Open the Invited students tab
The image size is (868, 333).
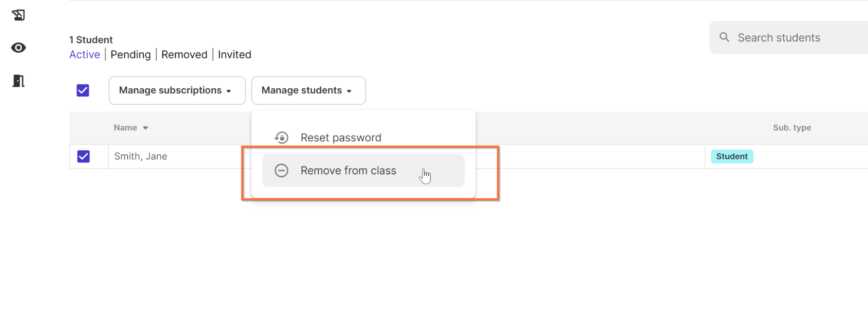pyautogui.click(x=234, y=55)
